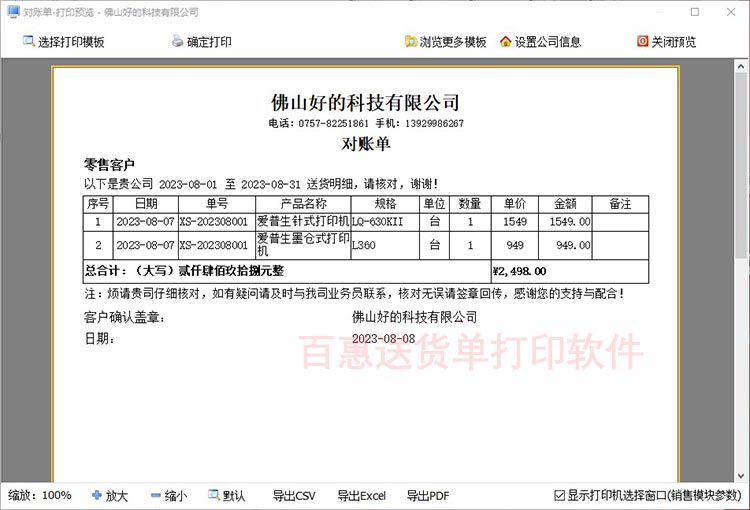The image size is (750, 510).
Task: Click the scrollbar up arrow
Action: click(741, 67)
